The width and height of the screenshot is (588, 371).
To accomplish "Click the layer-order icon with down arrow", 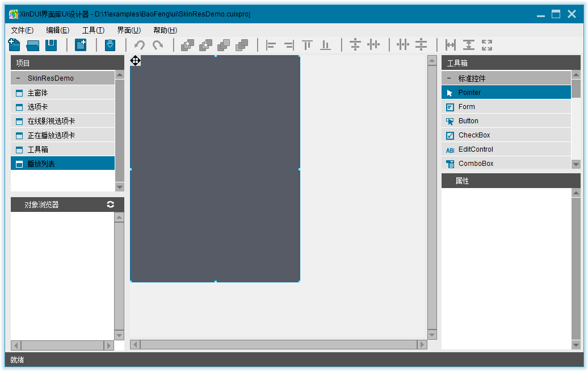I will click(205, 45).
